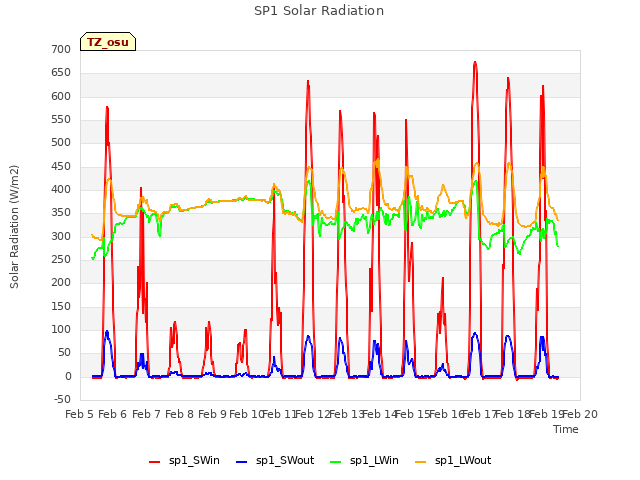Screen dimensions: 640x480
Task: Click the 500 y-axis tick label
Action: click(61, 142)
